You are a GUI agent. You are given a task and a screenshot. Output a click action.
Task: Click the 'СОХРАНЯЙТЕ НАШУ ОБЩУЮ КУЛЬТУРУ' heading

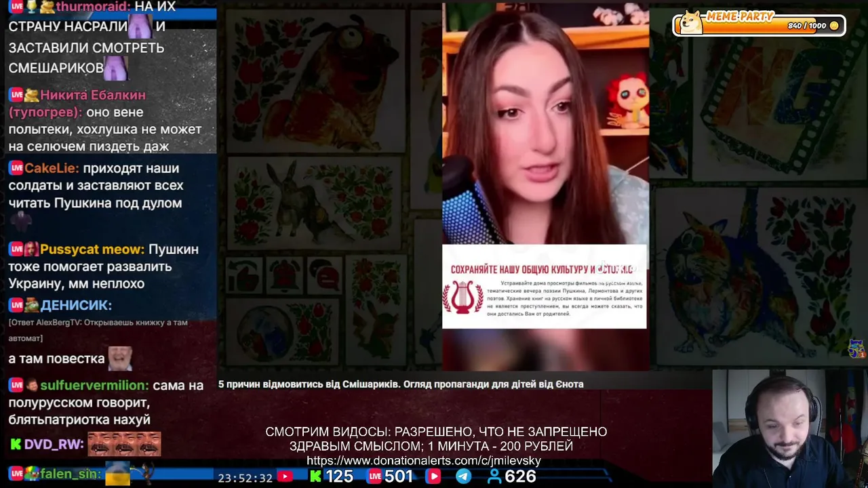[x=542, y=269]
